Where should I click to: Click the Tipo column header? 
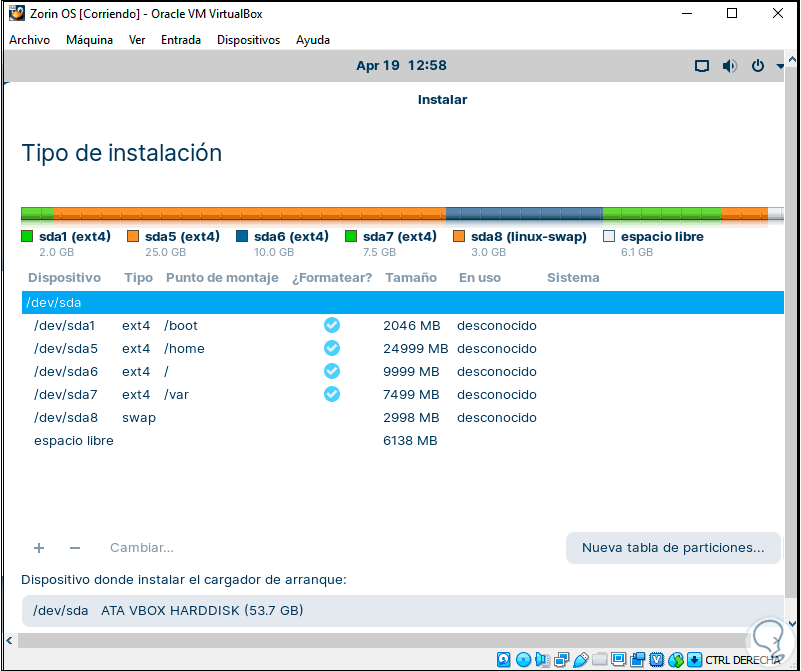[138, 278]
